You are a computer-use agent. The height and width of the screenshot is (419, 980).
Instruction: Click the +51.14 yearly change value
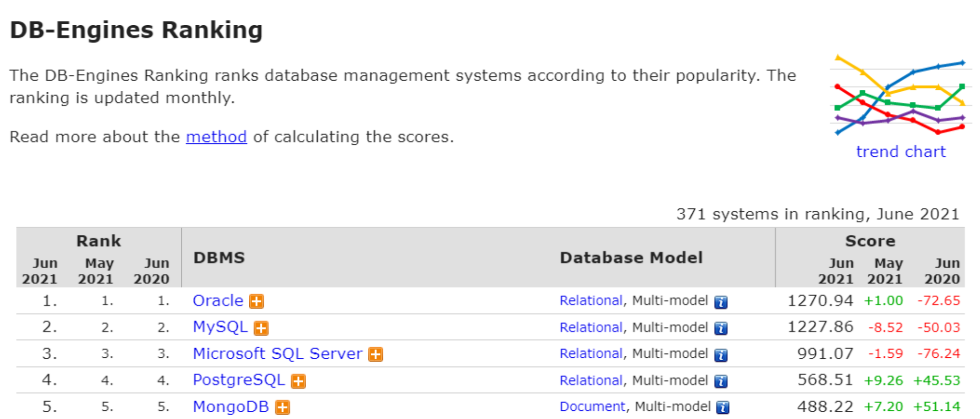click(x=937, y=406)
